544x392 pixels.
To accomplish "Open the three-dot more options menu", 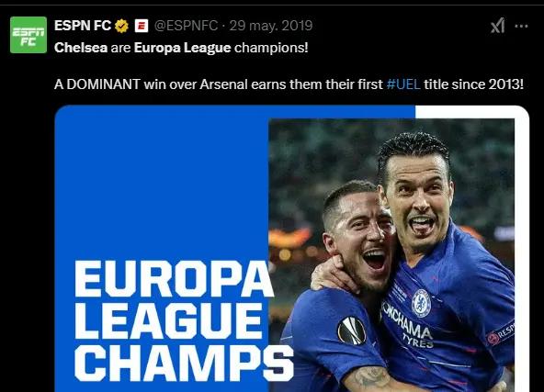I will (x=521, y=26).
